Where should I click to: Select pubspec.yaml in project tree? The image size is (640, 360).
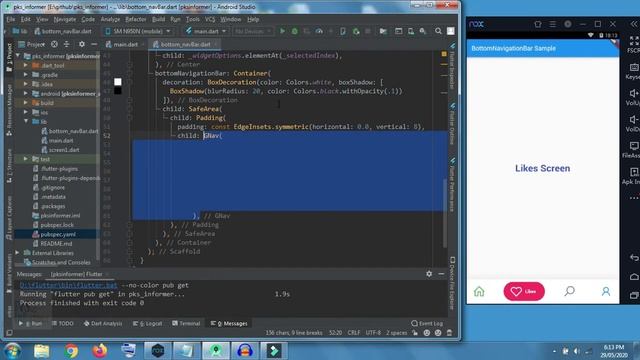click(x=57, y=234)
